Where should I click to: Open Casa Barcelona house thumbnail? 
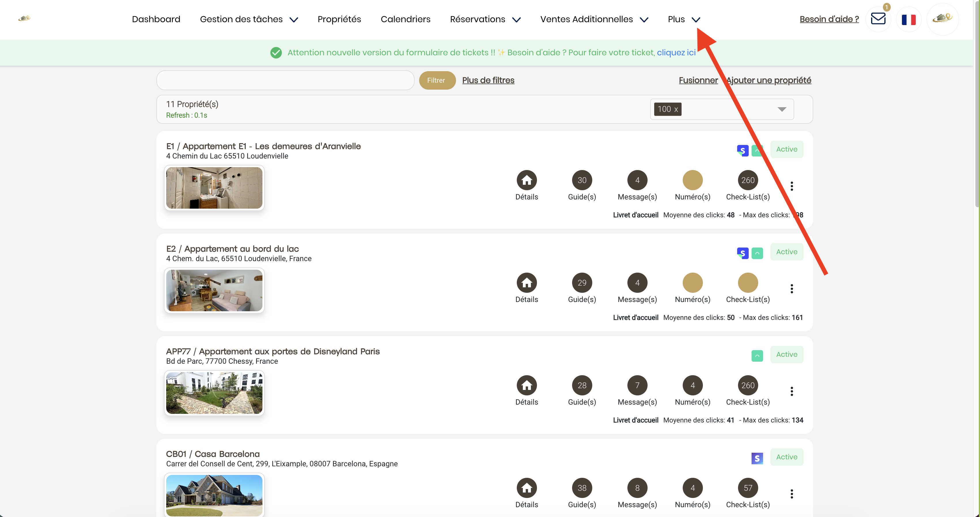tap(214, 495)
